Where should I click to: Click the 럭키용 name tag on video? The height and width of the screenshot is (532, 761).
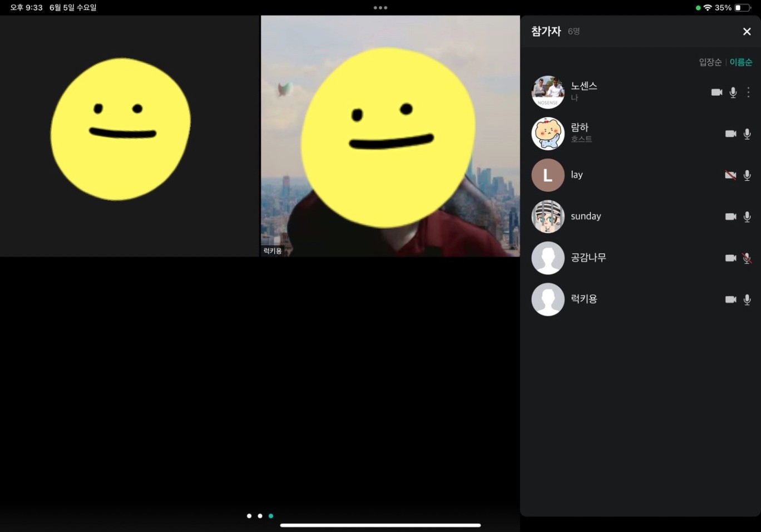(x=273, y=251)
